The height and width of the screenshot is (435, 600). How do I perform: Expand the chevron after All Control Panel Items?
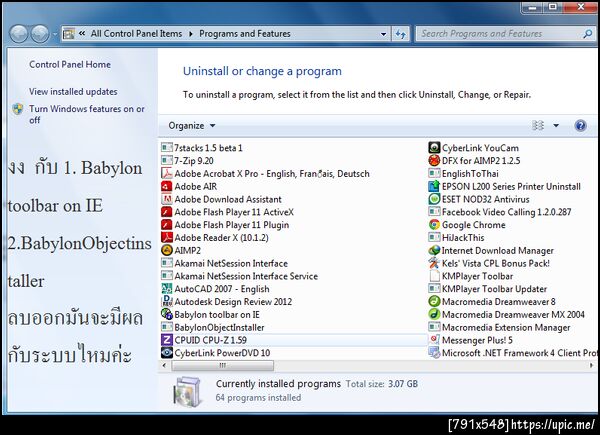(191, 34)
